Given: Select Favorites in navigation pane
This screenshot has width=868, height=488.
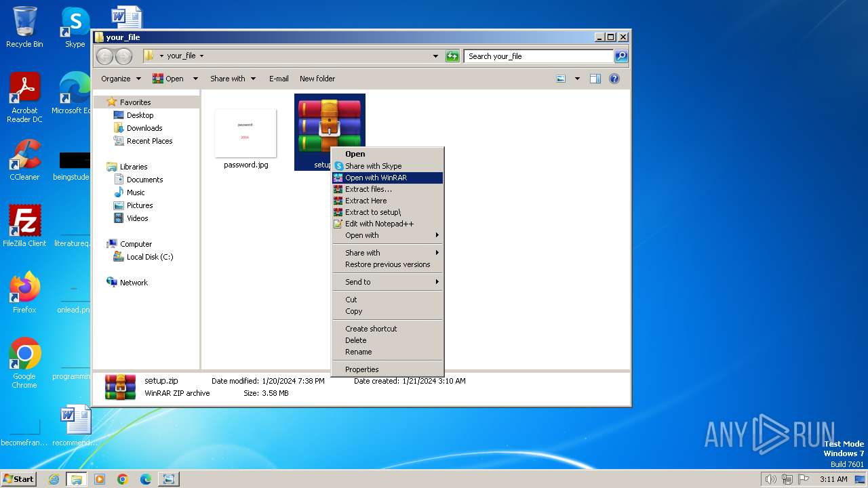Looking at the screenshot, I should tap(135, 102).
